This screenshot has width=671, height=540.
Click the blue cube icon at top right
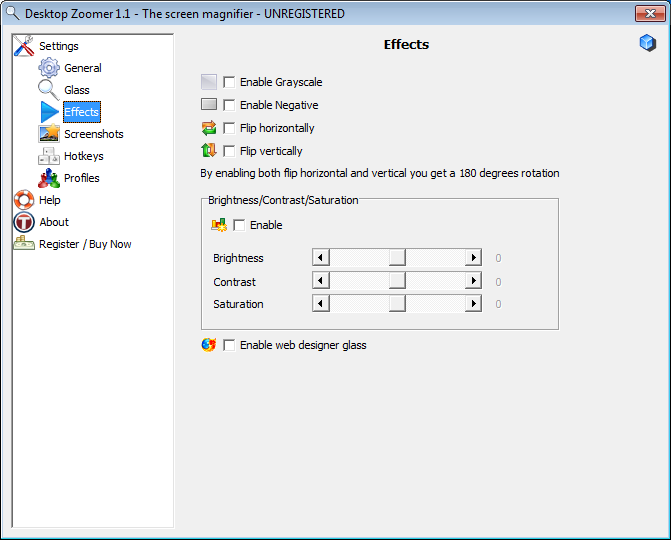(647, 43)
